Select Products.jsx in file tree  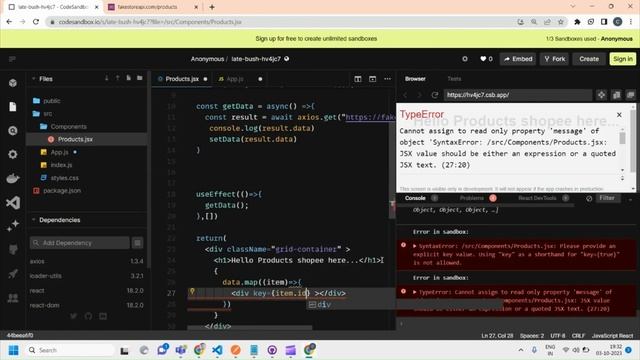tap(86, 139)
